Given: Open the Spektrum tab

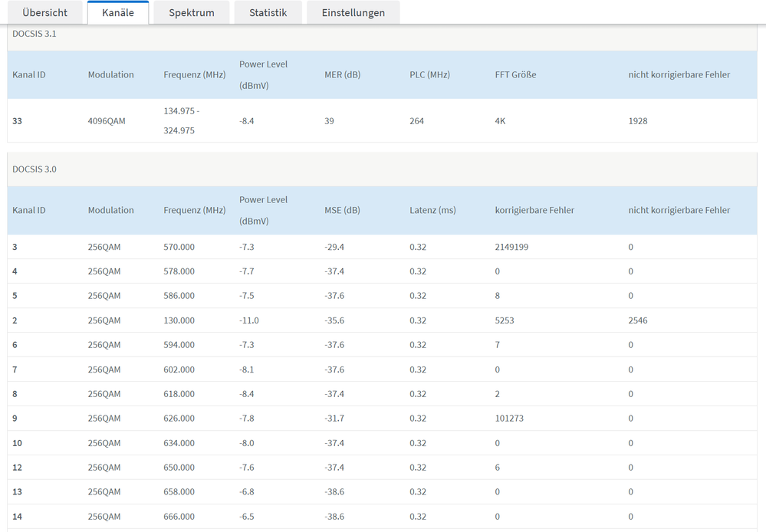Looking at the screenshot, I should pos(191,12).
